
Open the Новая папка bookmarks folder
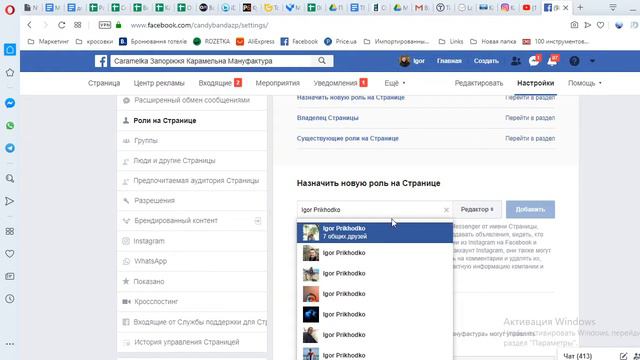click(493, 41)
